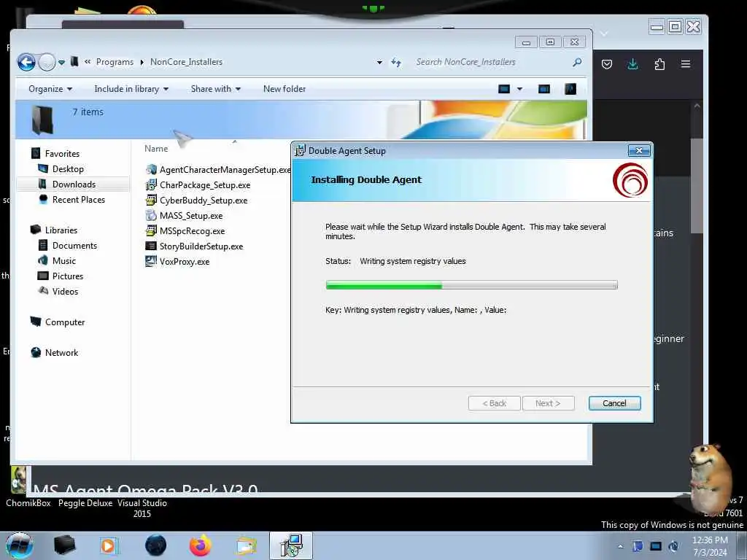
Task: Select the CyberBuddy_Setup.exe file icon
Action: pos(151,200)
